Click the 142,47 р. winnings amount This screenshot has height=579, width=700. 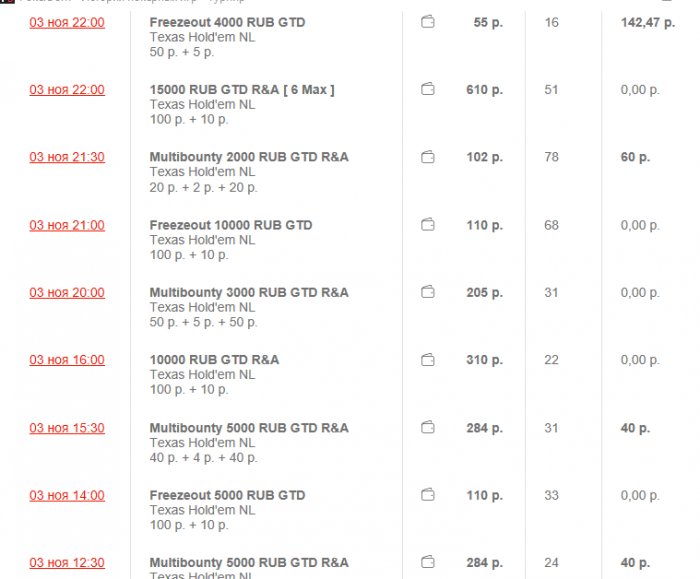(x=648, y=22)
